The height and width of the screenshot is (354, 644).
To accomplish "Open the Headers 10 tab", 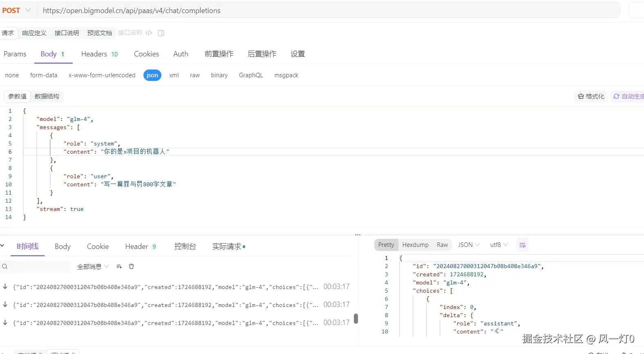I will coord(99,54).
